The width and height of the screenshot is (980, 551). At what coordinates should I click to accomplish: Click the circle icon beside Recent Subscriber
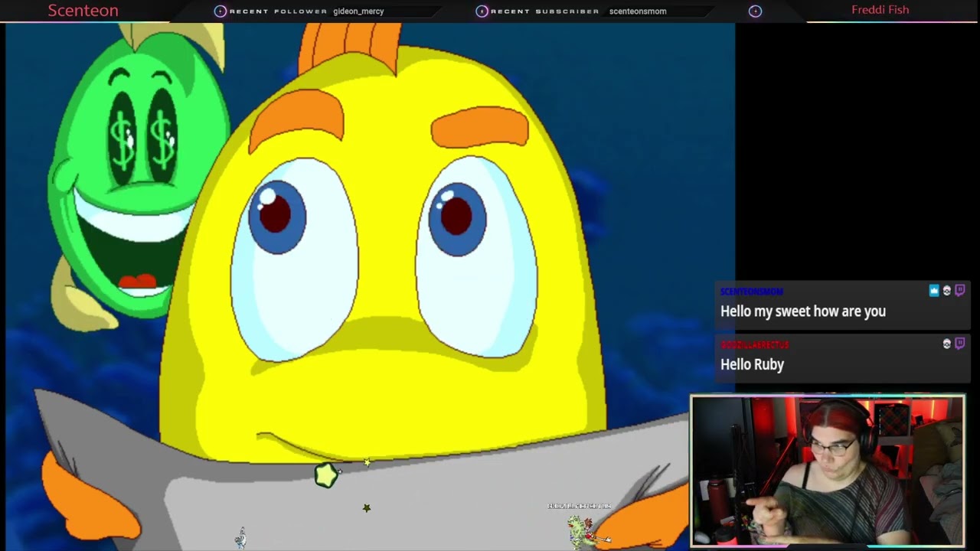(x=482, y=11)
